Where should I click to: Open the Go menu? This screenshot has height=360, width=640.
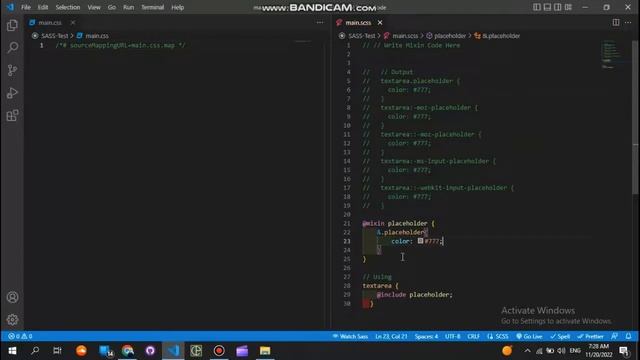pyautogui.click(x=112, y=7)
